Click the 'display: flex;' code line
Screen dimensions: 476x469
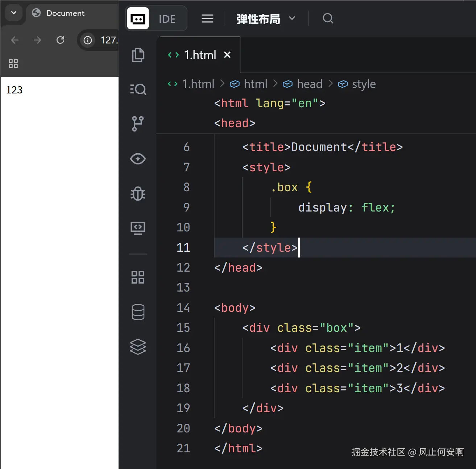[347, 208]
